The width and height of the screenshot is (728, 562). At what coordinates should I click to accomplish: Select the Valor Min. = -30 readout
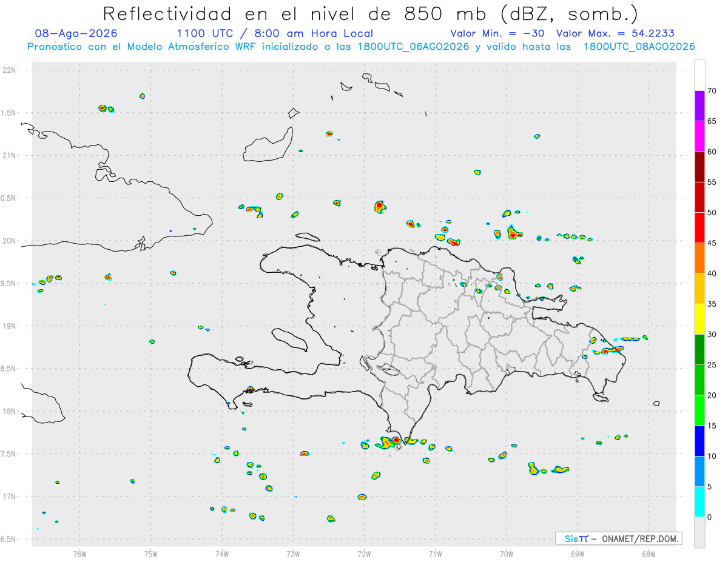(497, 33)
